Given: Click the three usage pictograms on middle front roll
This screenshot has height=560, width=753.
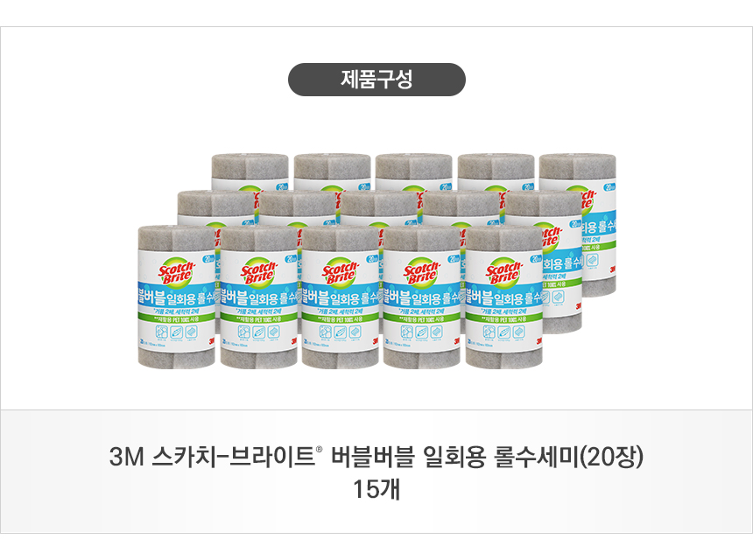Looking at the screenshot, I should click(x=341, y=332).
